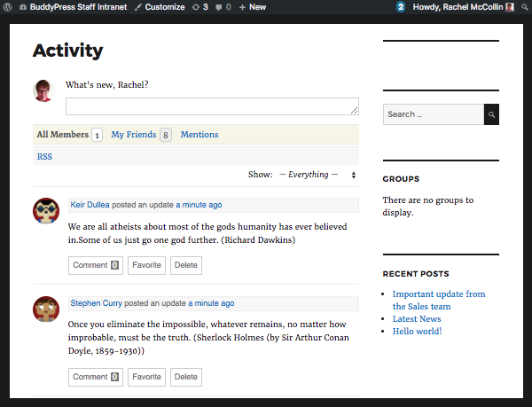The height and width of the screenshot is (407, 532).
Task: Click the What's new status text box
Action: (212, 106)
